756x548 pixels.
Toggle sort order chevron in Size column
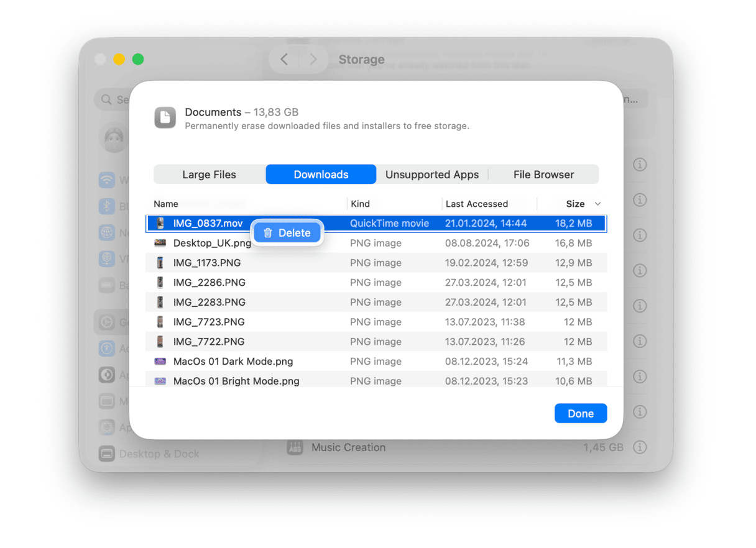click(598, 204)
